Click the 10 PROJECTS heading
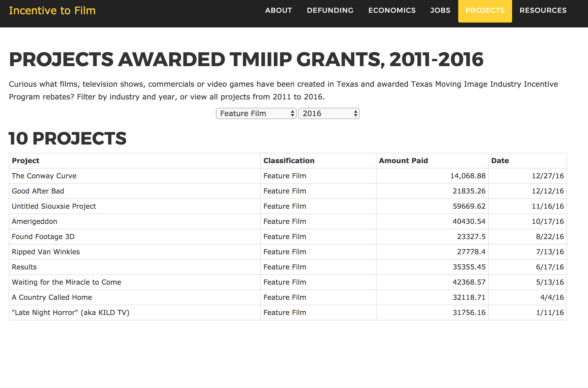588x388 pixels. [68, 139]
